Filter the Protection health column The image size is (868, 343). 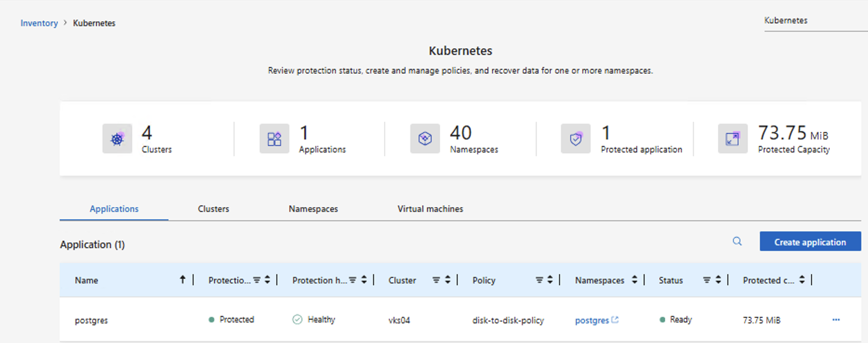(353, 280)
